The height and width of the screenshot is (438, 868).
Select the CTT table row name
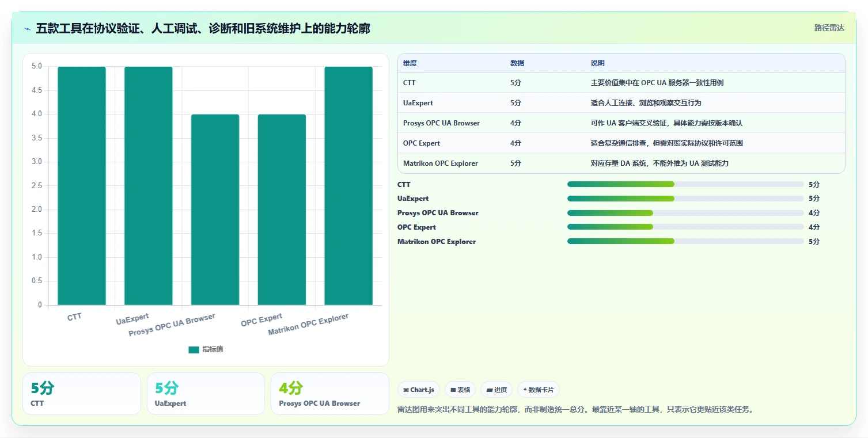[410, 83]
